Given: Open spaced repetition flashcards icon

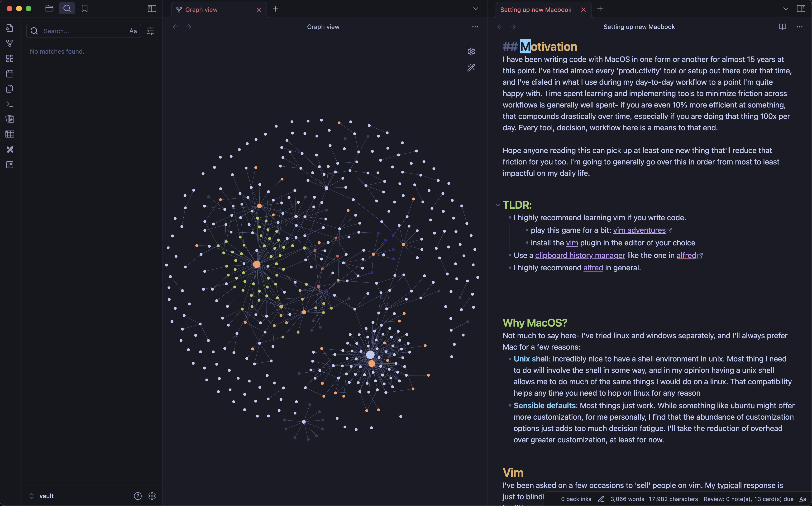Looking at the screenshot, I should point(10,119).
